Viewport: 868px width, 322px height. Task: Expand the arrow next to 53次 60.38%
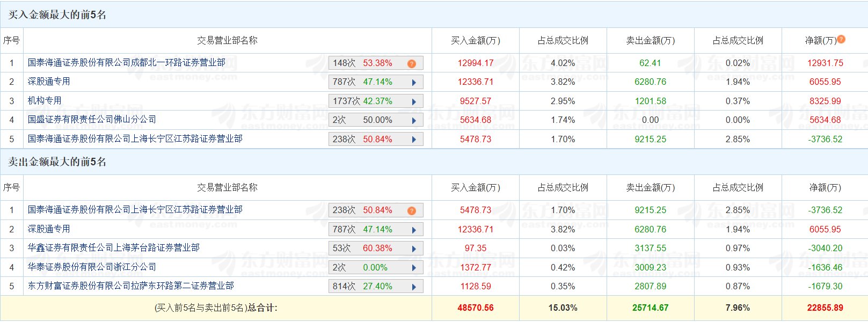[x=414, y=248]
